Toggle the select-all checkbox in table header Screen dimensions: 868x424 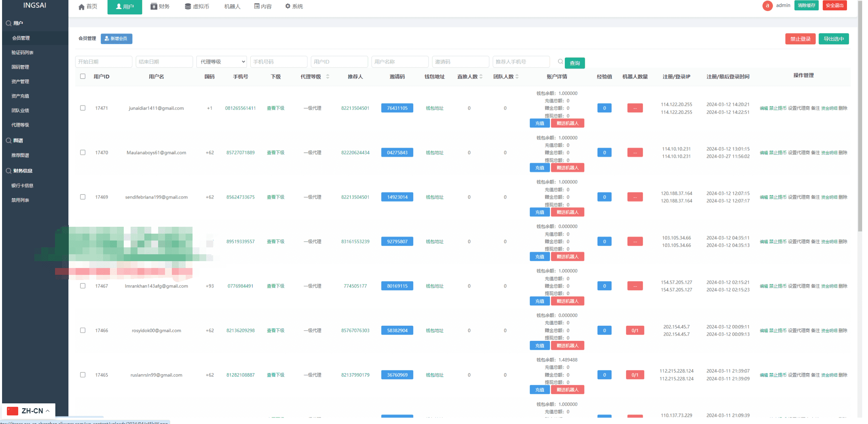83,76
